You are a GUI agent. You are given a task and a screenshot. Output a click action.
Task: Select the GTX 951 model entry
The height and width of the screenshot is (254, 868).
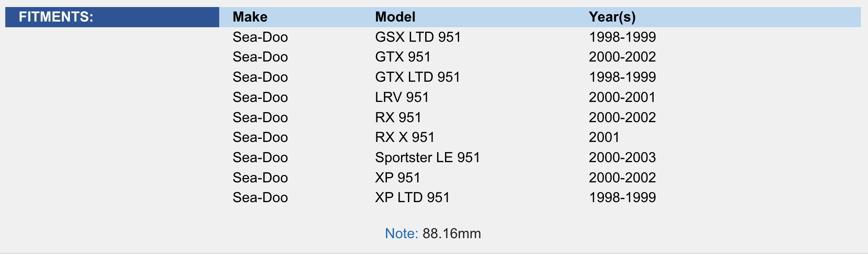(x=402, y=57)
